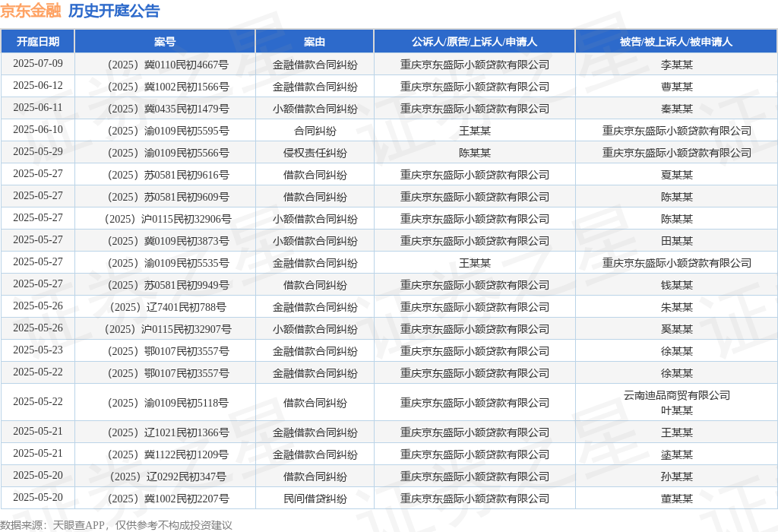Viewport: 778px width, 532px height.
Task: Click the 历史开庭公告 heading
Action: tap(114, 11)
